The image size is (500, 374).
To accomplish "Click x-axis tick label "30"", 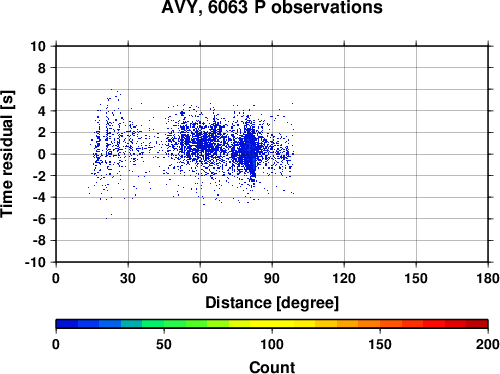I will (x=128, y=278).
